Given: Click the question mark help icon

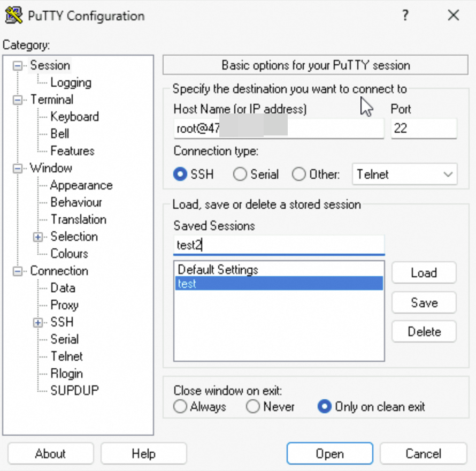Looking at the screenshot, I should click(x=406, y=15).
